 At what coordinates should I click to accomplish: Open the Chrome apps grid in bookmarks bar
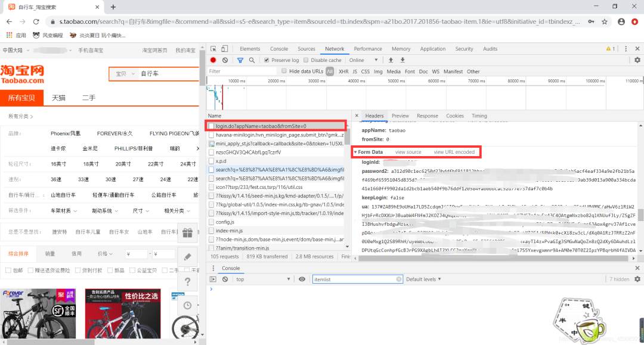tap(9, 35)
